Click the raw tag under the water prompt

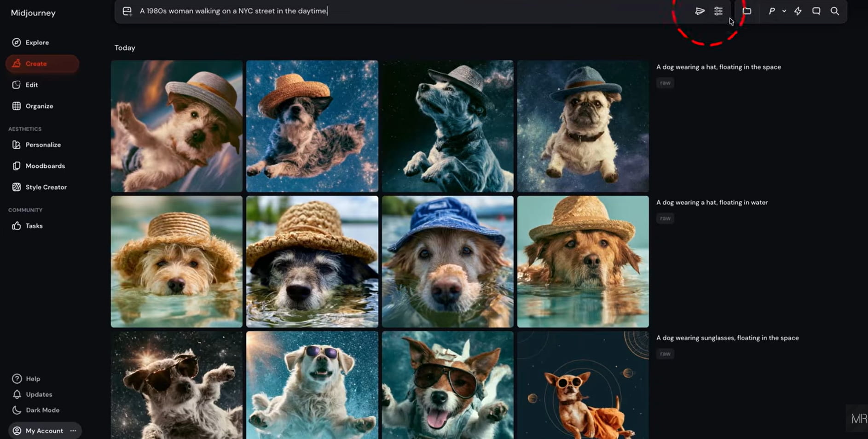pyautogui.click(x=665, y=218)
